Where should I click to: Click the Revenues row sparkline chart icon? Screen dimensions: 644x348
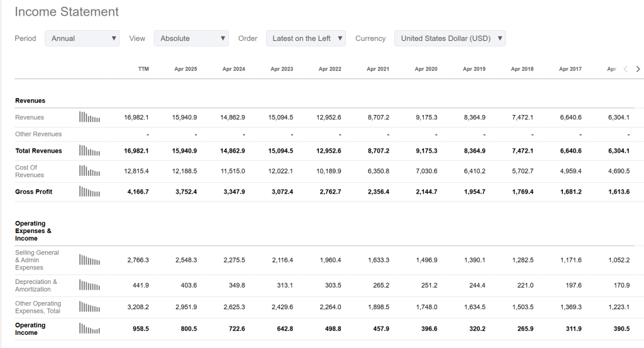pyautogui.click(x=89, y=117)
